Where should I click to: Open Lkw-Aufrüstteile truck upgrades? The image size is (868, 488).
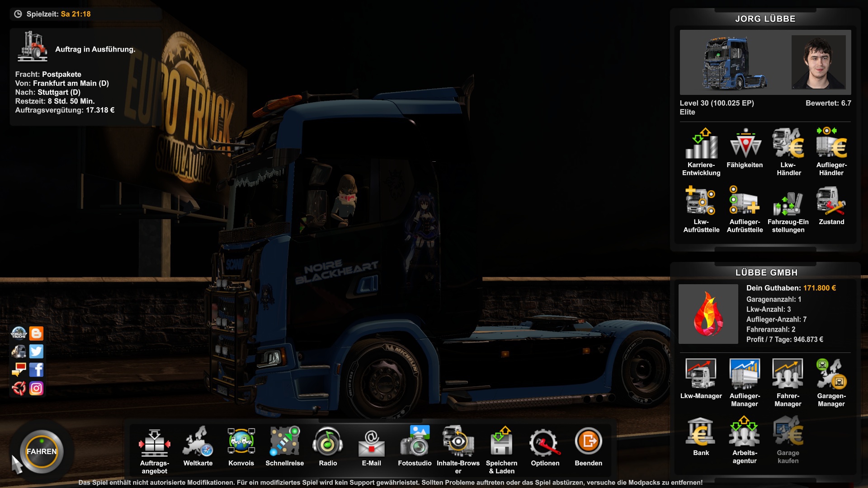click(702, 209)
